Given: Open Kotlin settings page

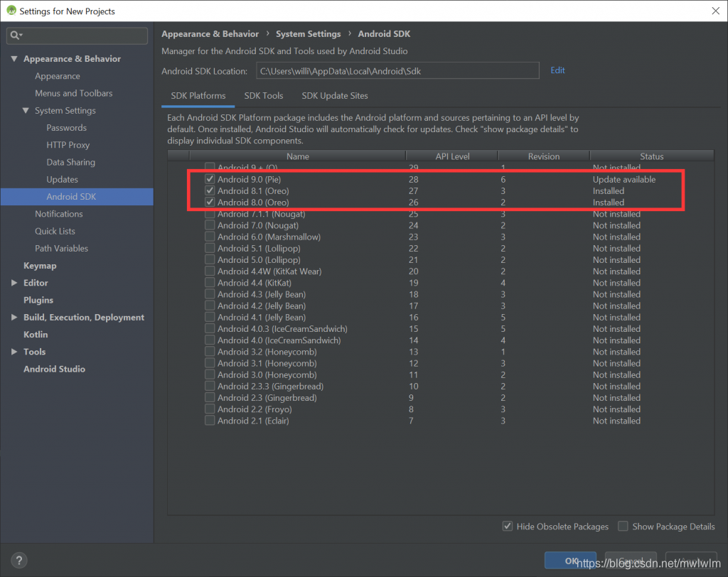Looking at the screenshot, I should pyautogui.click(x=36, y=335).
